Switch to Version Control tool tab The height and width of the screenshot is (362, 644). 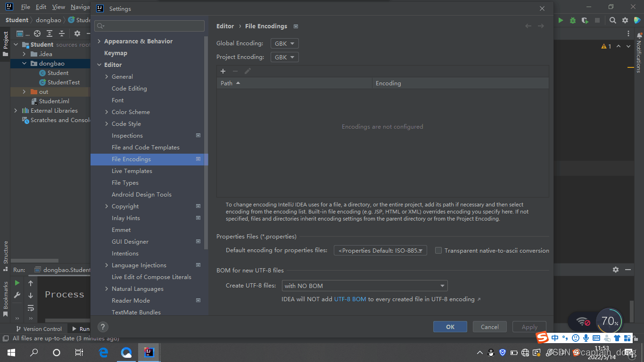coord(39,329)
